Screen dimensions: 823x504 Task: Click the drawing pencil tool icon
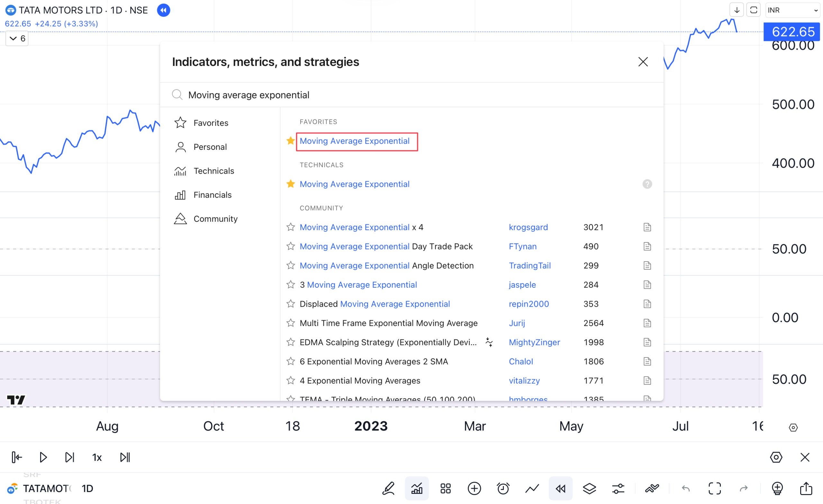click(x=388, y=489)
